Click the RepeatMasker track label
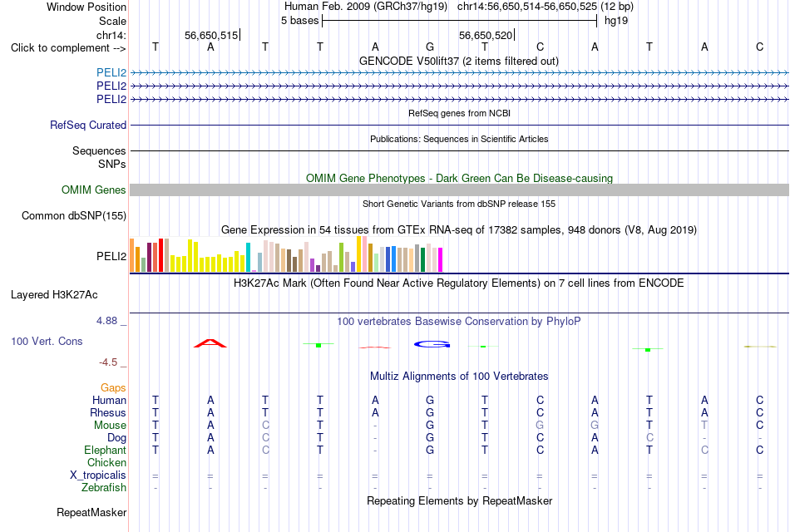Viewport: 790px width, 532px height. point(91,512)
